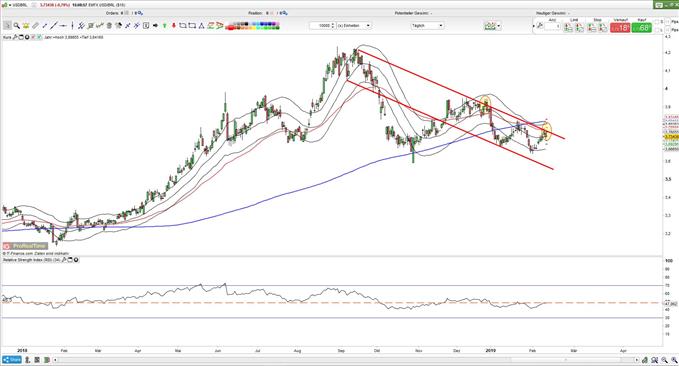
Task: Toggle the green checkbox beside Kurs
Action: pos(39,37)
